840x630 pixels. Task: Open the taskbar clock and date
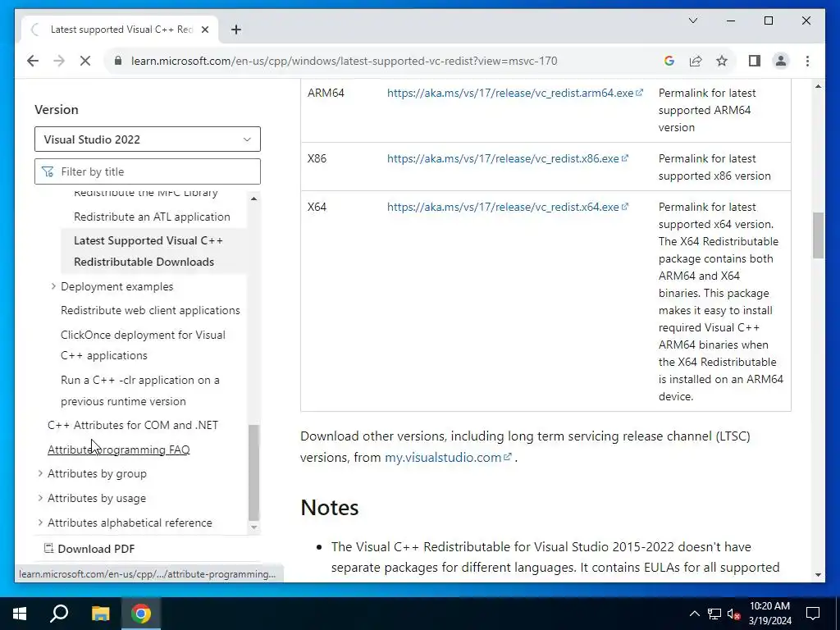tap(769, 614)
